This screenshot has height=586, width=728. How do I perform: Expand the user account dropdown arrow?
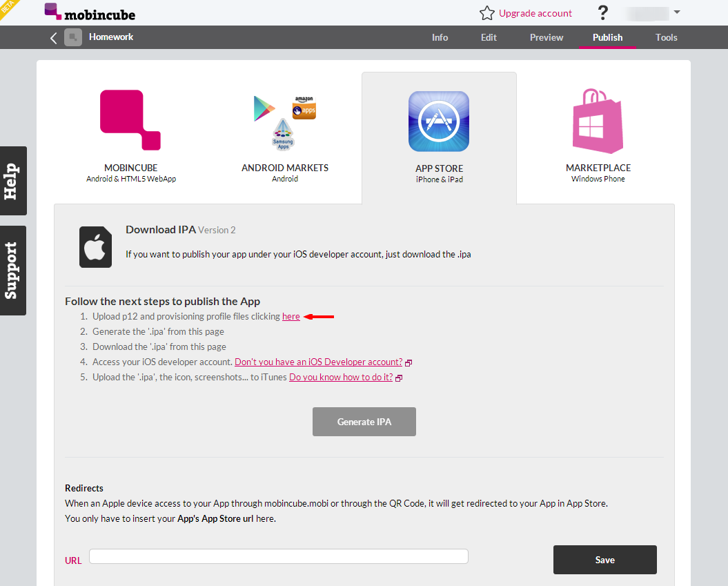[677, 12]
